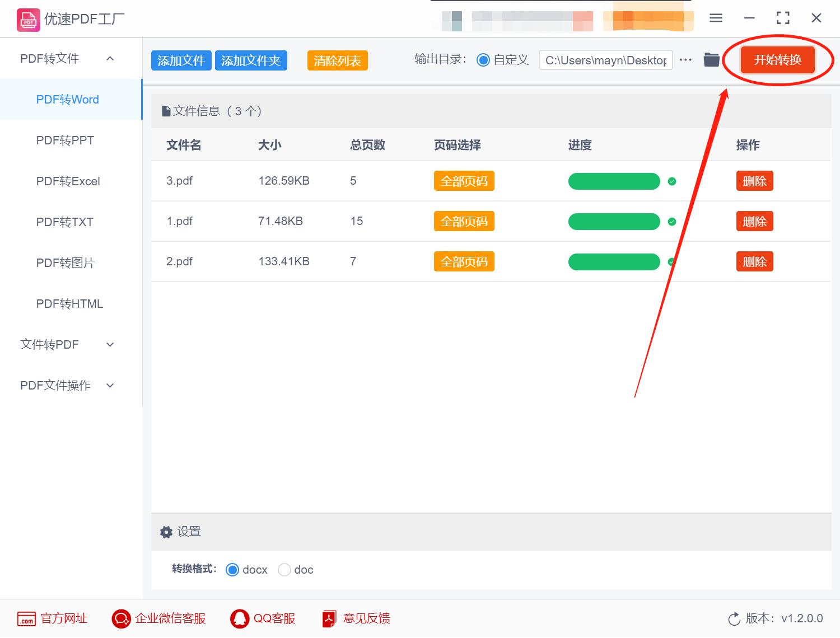Collapse the PDF转文件 section
840x638 pixels.
(x=110, y=58)
